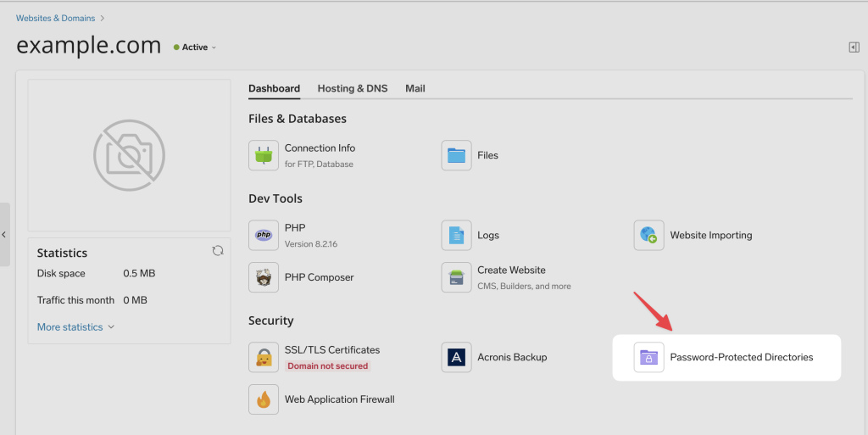Open the Password-Protected Directories icon

[648, 357]
